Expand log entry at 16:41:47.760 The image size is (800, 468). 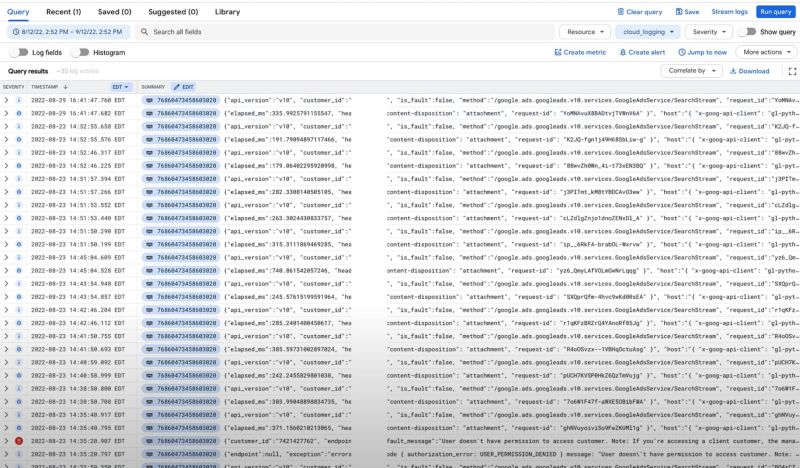click(x=6, y=100)
